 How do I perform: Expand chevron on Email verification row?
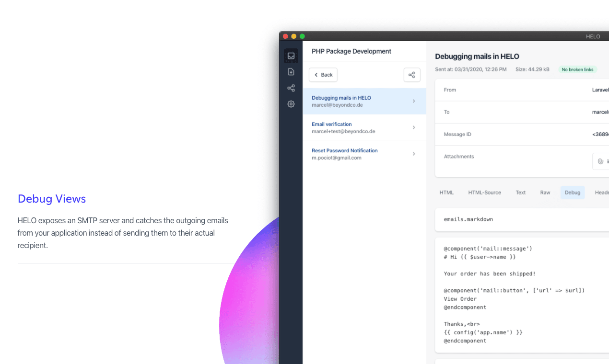(414, 127)
